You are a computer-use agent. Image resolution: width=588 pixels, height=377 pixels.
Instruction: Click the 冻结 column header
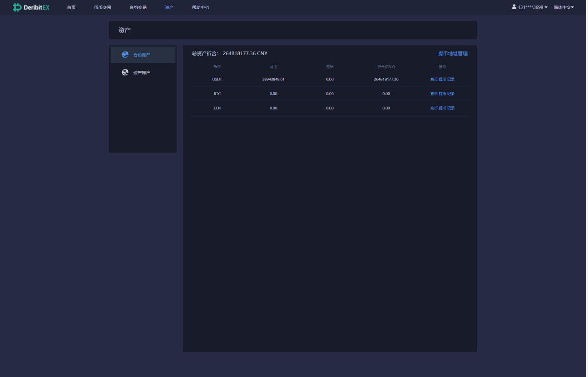[330, 67]
